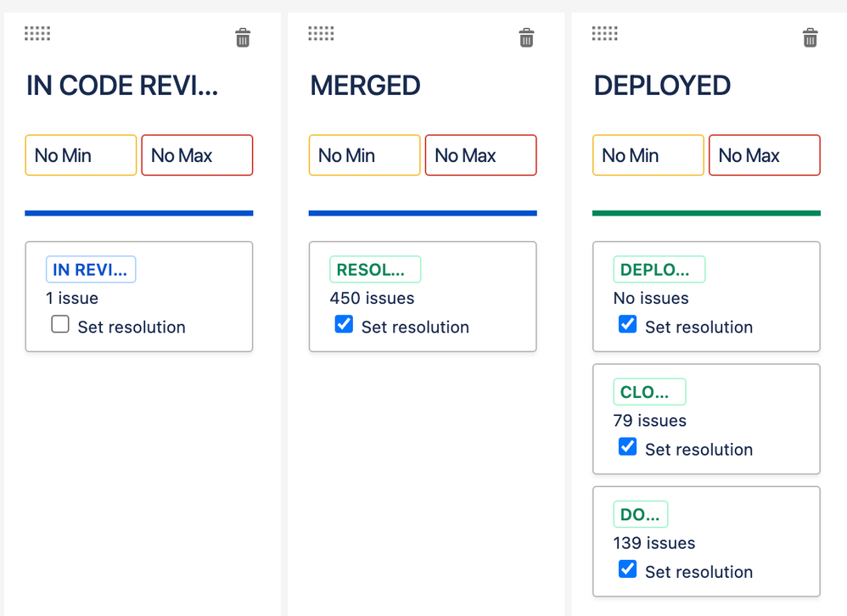This screenshot has height=616, width=847.
Task: Click the RESOLVED status lozenge
Action: pyautogui.click(x=375, y=270)
